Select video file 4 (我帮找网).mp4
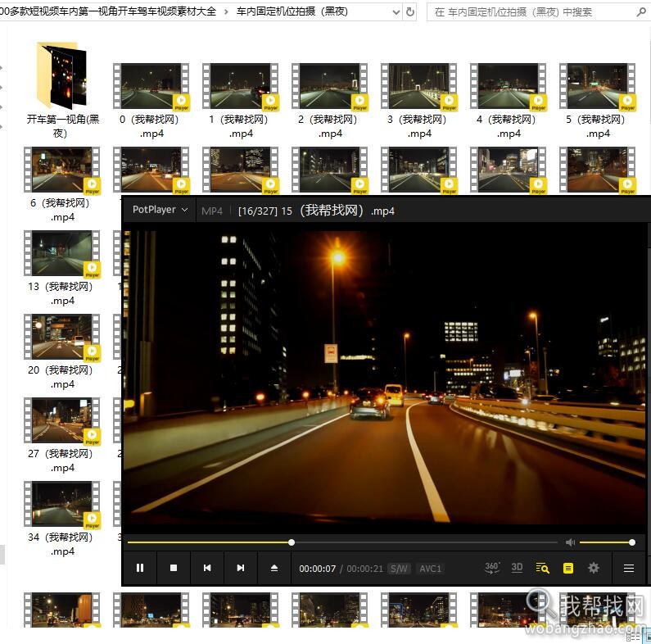Image resolution: width=651 pixels, height=644 pixels. 509,101
